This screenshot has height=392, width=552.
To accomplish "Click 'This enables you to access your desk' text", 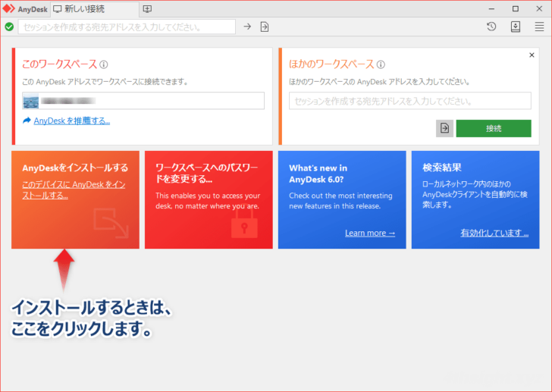I will point(208,201).
